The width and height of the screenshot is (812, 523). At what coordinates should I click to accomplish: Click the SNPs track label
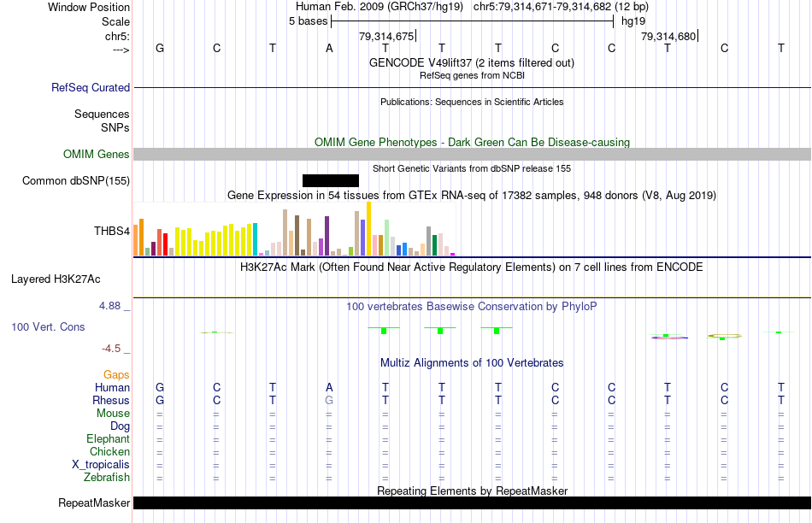point(115,127)
